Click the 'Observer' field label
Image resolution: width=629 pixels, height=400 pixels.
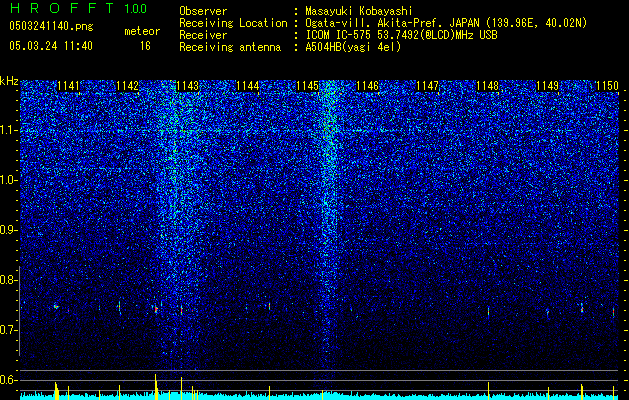[x=203, y=11]
